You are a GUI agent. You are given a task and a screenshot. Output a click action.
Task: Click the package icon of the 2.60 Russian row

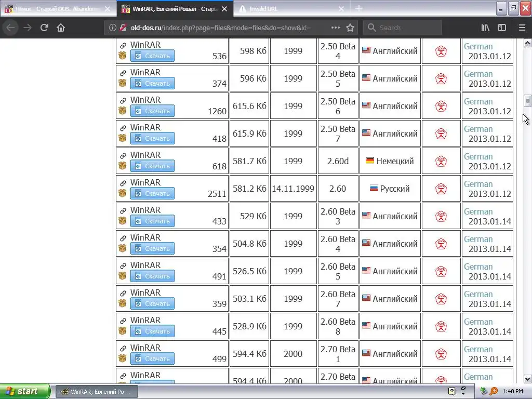(x=123, y=193)
